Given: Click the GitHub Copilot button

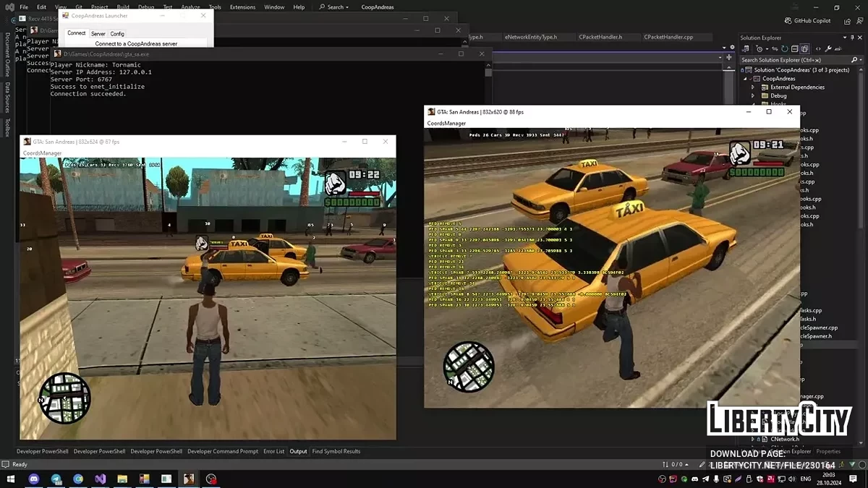Looking at the screenshot, I should pos(807,21).
